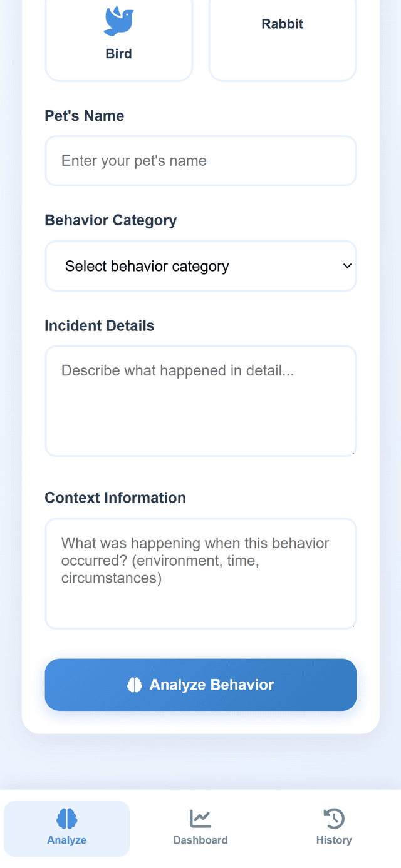Click the brain icon on Analyze Behavior button
The height and width of the screenshot is (868, 401).
point(134,685)
